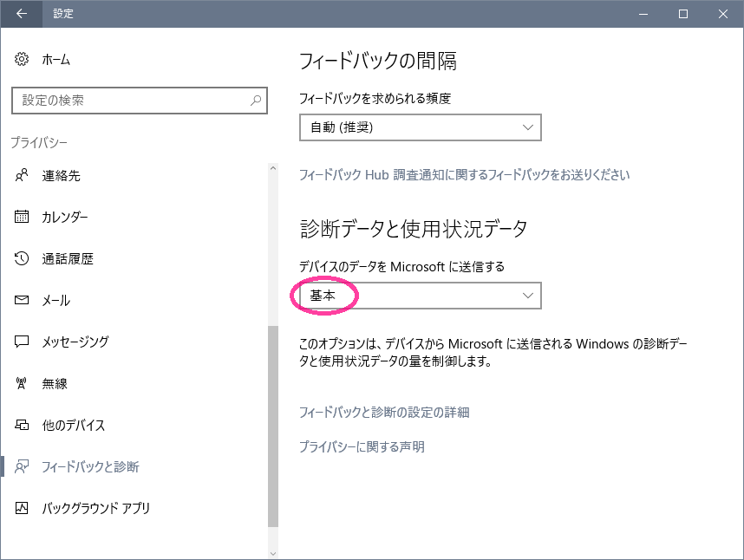Open the 自動 (推奨) frequency dropdown
Screen dimensions: 744x560
pyautogui.click(x=421, y=127)
